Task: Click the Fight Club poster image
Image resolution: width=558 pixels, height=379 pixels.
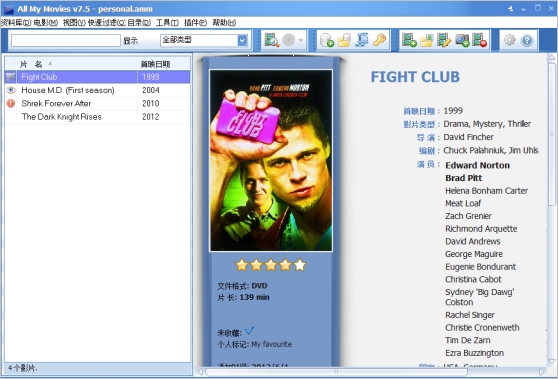Action: tap(271, 160)
